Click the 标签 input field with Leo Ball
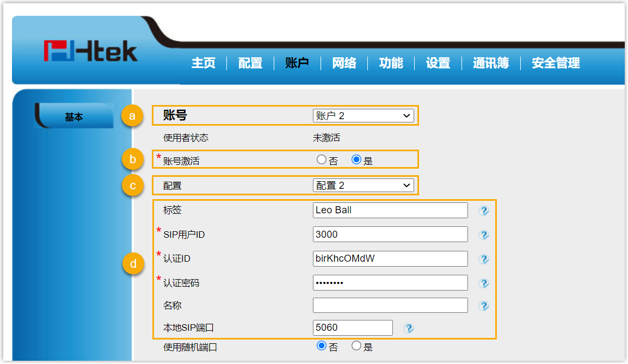628x364 pixels. click(390, 210)
